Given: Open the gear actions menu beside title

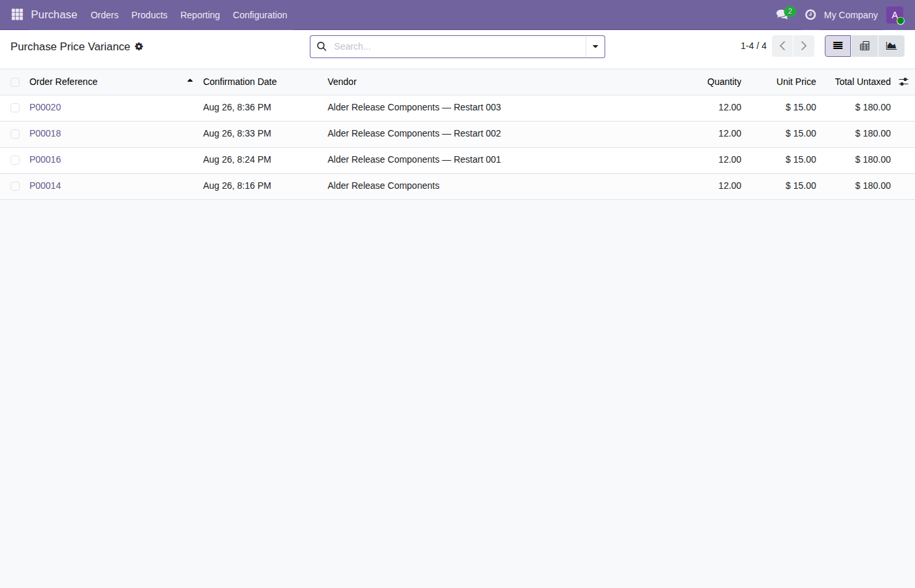Looking at the screenshot, I should (139, 46).
